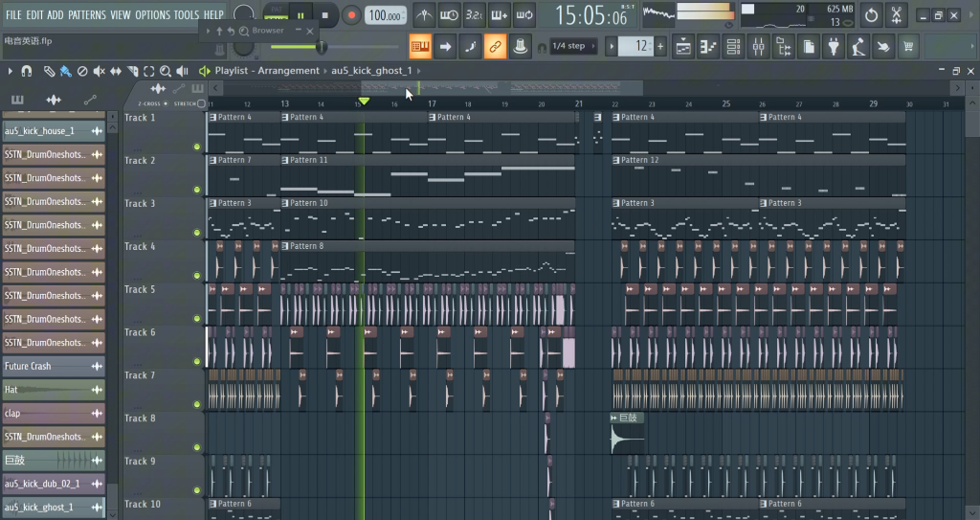
Task: Toggle loop recording icon
Action: point(524,15)
